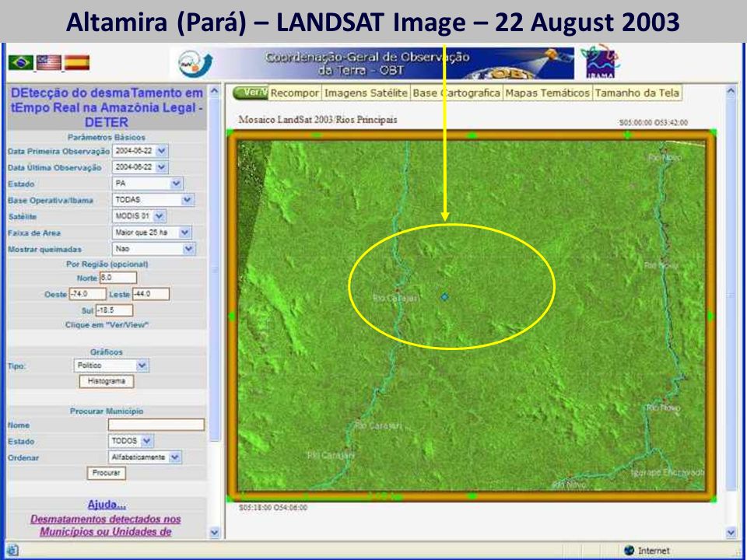
Task: Click left panel scrollbar up arrow
Action: 215,90
